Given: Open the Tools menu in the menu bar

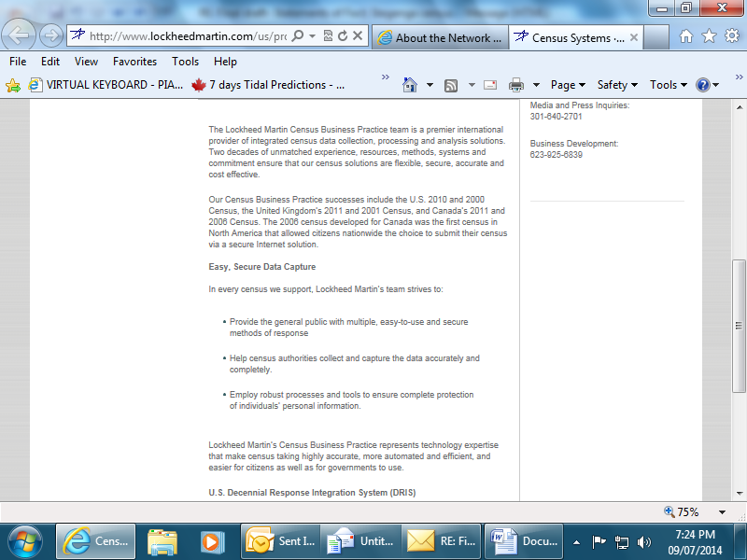Looking at the screenshot, I should click(185, 62).
